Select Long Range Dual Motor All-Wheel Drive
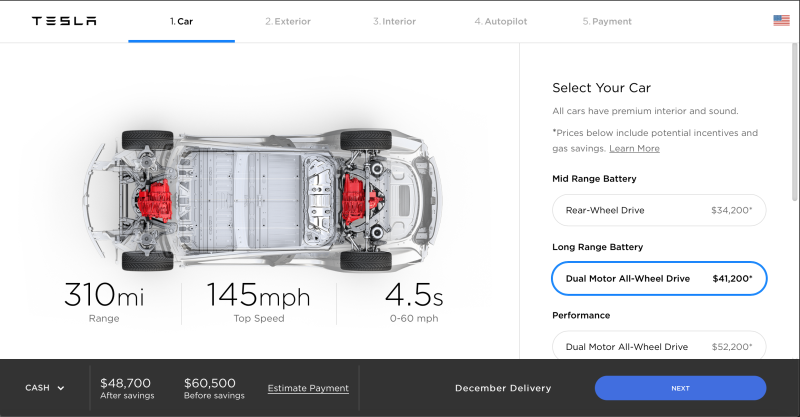 point(659,279)
